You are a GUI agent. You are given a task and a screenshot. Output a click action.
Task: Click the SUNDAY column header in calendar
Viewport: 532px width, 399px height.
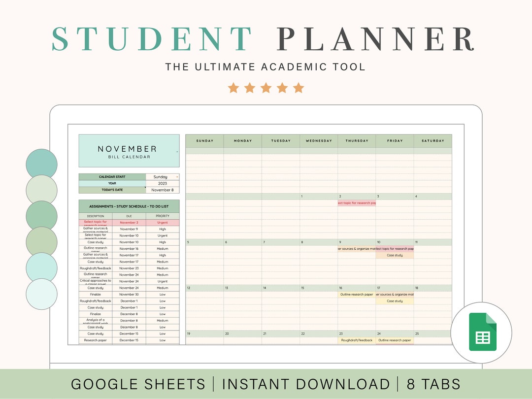[204, 141]
